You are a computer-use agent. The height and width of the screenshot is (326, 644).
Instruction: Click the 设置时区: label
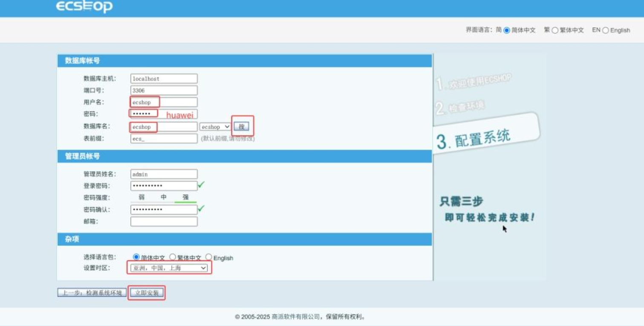tap(96, 268)
